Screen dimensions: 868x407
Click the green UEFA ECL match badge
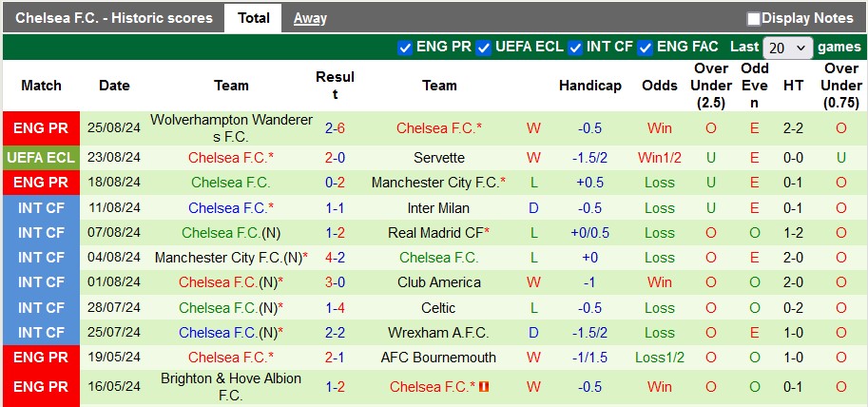pos(41,158)
